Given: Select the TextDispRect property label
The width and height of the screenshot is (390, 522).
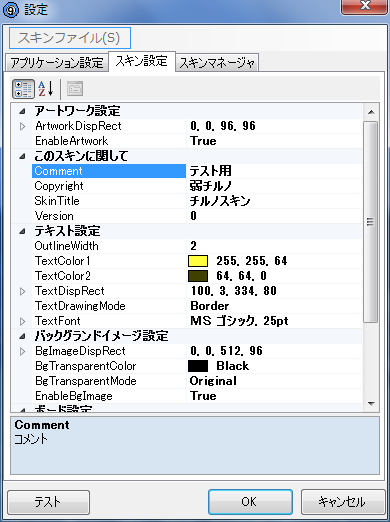Looking at the screenshot, I should coord(70,291).
